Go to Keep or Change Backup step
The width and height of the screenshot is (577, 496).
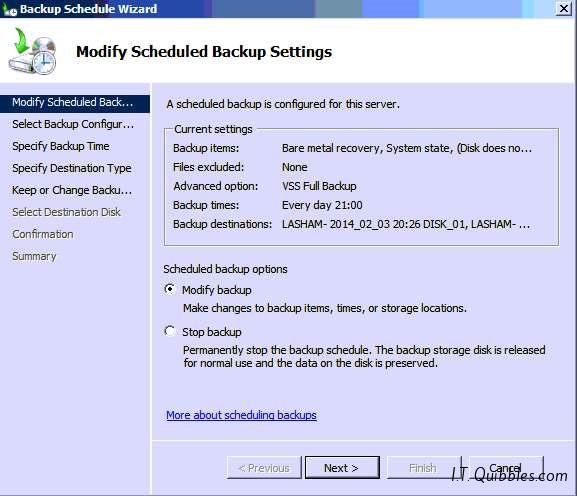72,190
